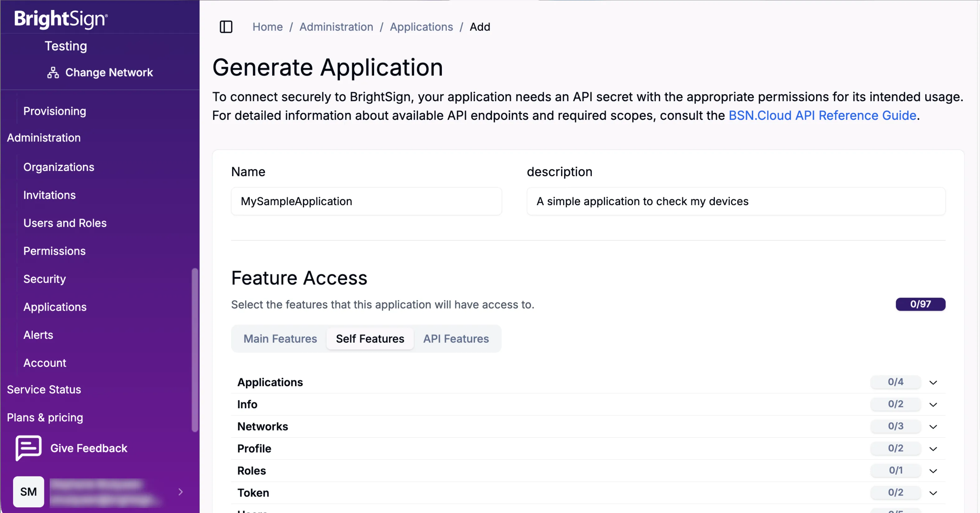Toggle the sidebar panel icon
This screenshot has width=980, height=513.
(226, 27)
